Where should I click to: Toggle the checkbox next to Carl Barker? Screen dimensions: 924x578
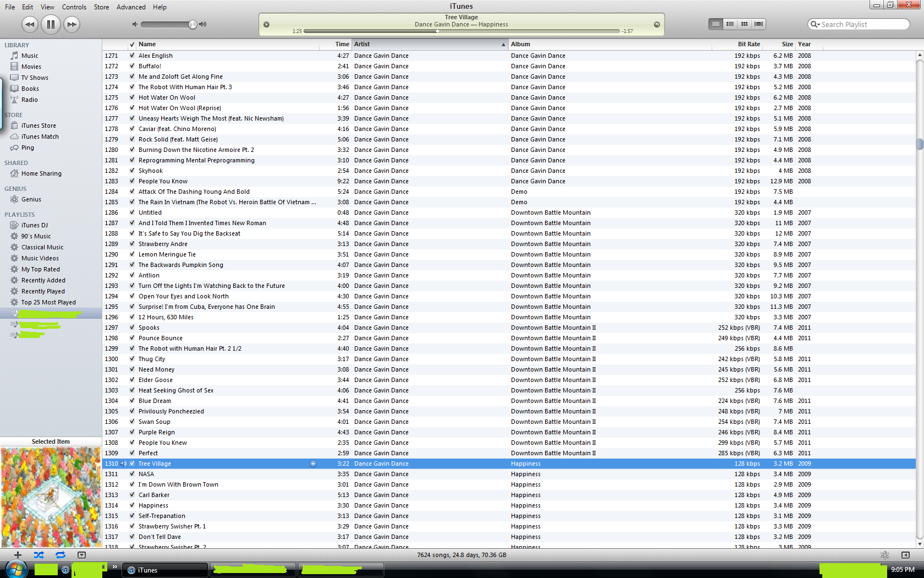[132, 495]
